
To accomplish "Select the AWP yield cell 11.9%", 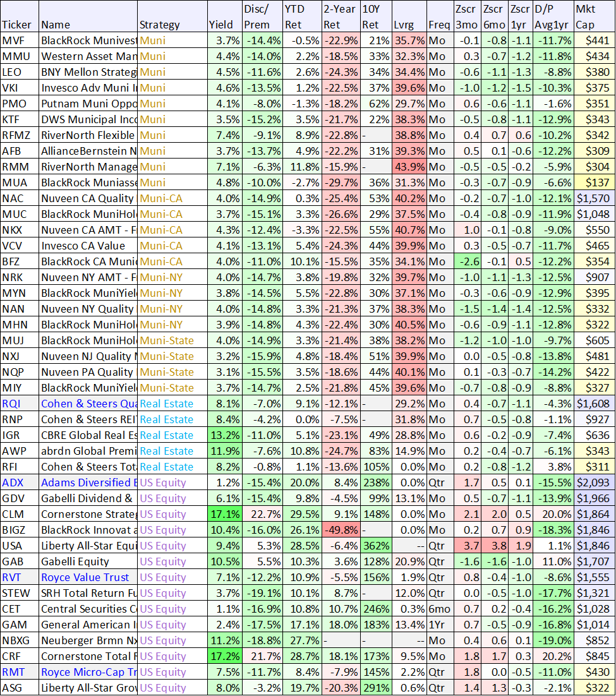I will pos(225,451).
